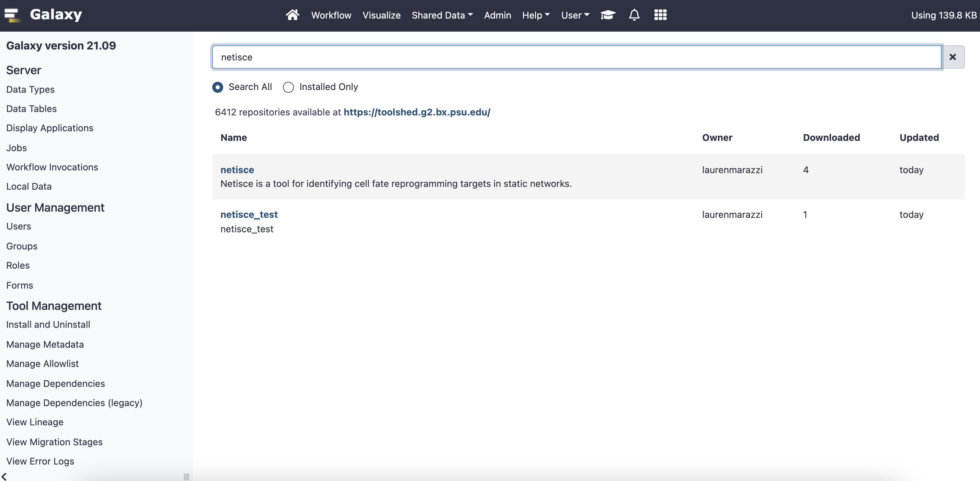
Task: Open the netisce_test repository
Action: click(x=249, y=215)
